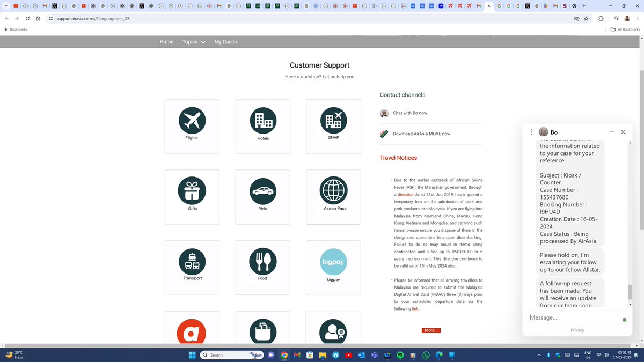Open My Cases in navigation bar

[x=225, y=42]
